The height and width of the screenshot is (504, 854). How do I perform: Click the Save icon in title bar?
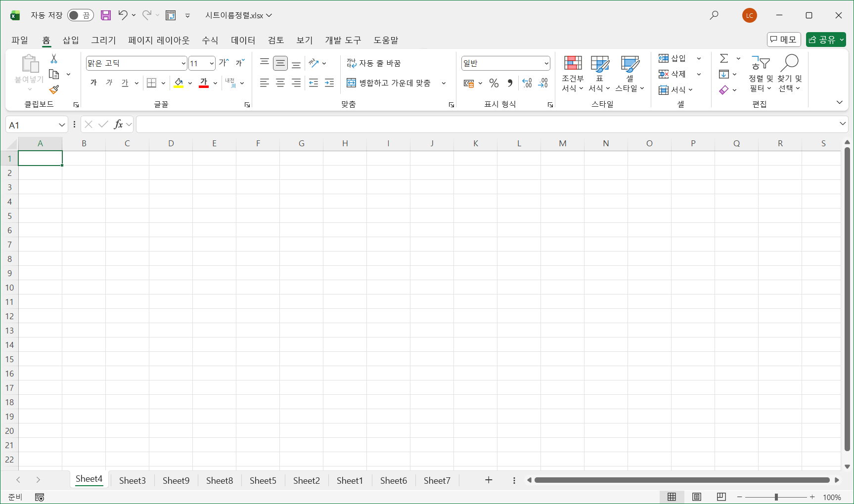tap(106, 15)
